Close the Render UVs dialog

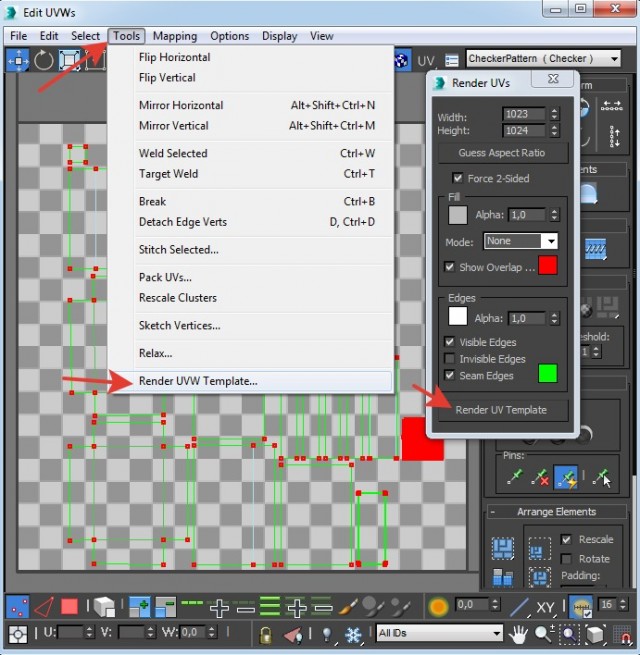tap(553, 79)
